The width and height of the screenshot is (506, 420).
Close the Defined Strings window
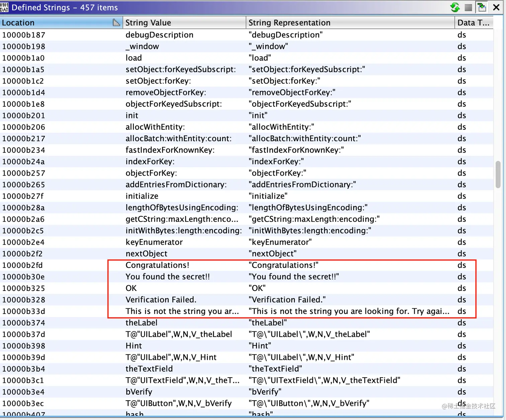(496, 7)
